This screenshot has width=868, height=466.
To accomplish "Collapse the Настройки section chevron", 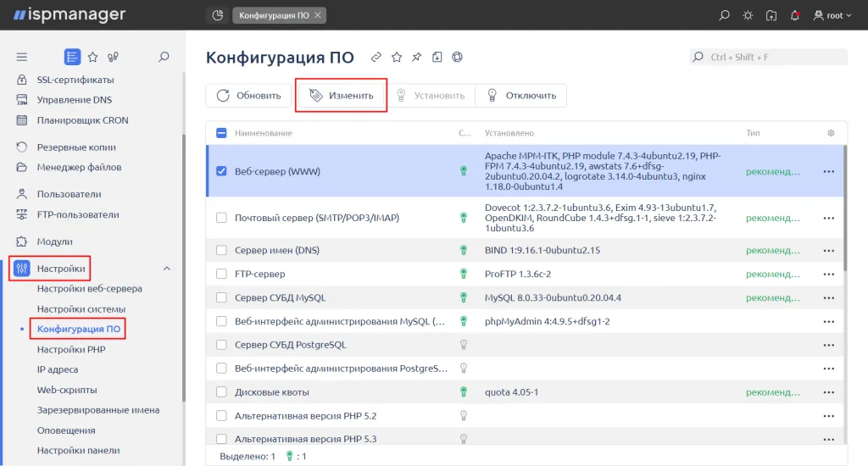I will pyautogui.click(x=167, y=269).
